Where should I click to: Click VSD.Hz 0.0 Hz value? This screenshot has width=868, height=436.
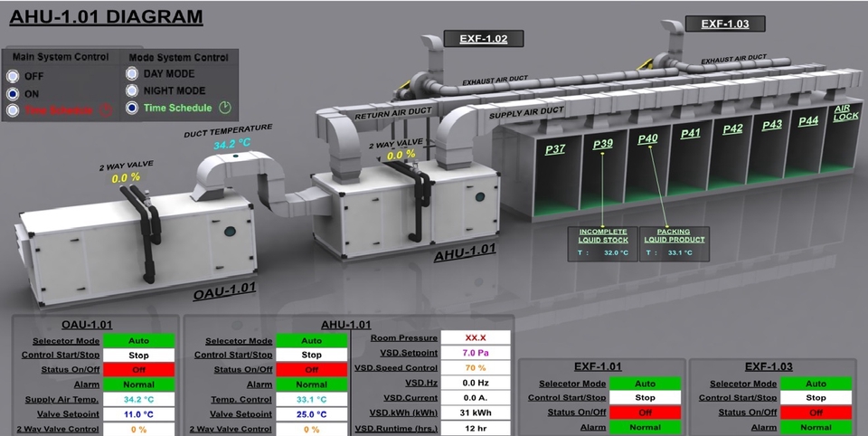476,383
